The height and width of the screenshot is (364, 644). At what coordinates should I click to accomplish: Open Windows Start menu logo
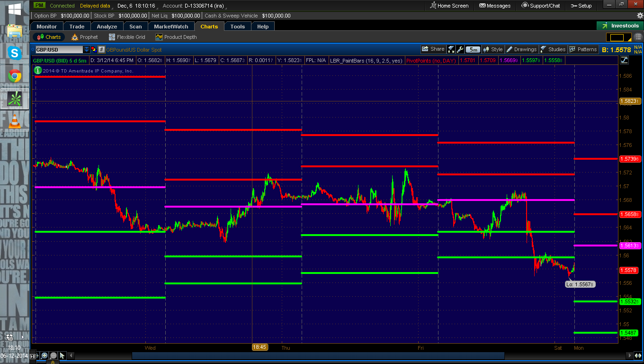tap(14, 9)
